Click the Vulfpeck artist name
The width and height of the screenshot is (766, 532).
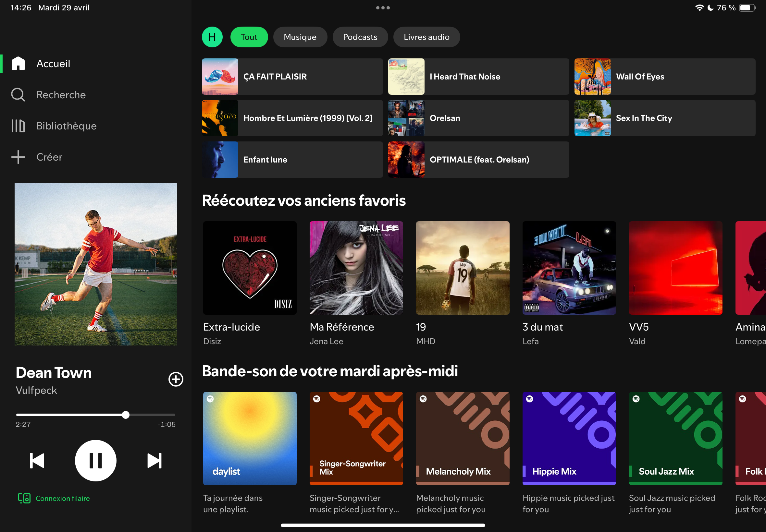coord(36,390)
